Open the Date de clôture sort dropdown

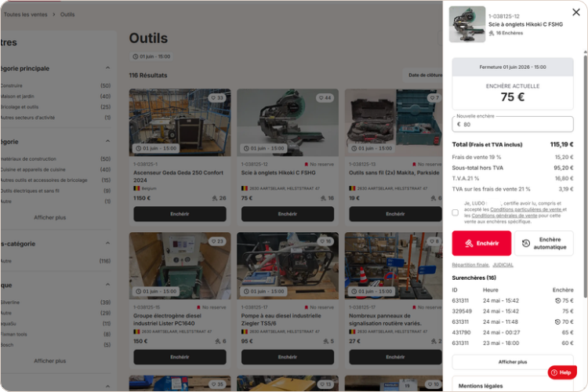(423, 75)
